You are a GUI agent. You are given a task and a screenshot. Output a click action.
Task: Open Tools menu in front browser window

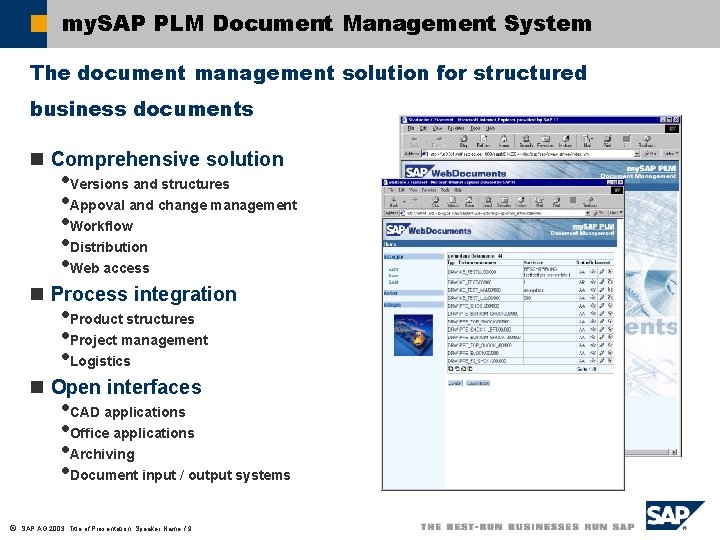(x=445, y=190)
